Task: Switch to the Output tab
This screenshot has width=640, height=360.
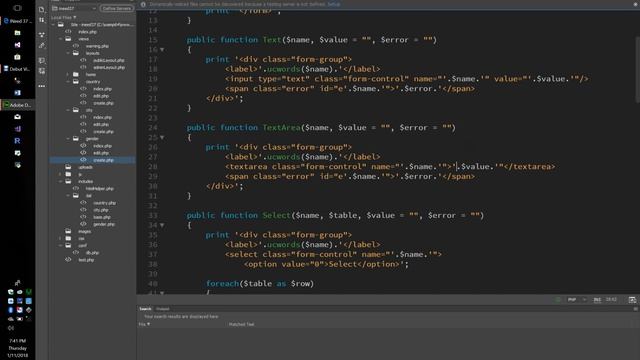Action: (162, 309)
